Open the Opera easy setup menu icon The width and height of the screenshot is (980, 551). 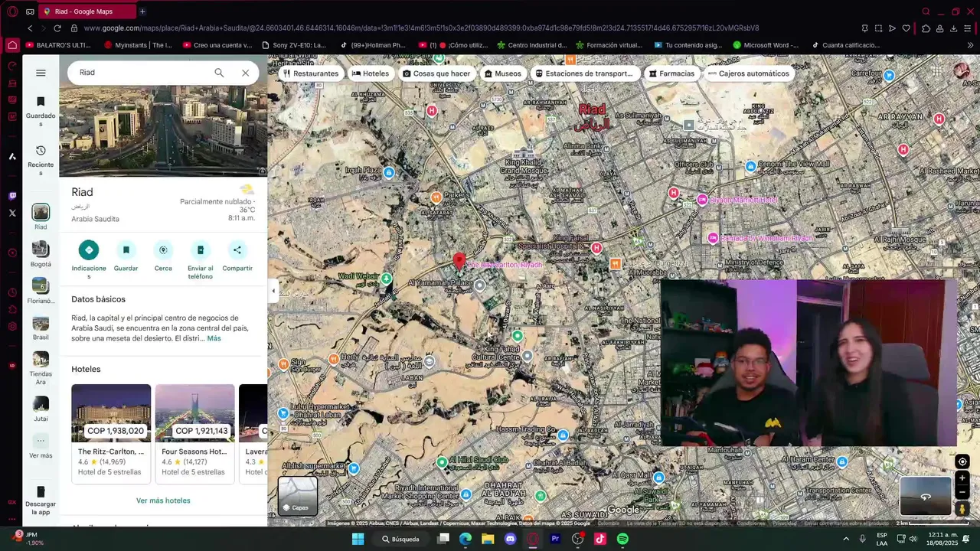[969, 28]
